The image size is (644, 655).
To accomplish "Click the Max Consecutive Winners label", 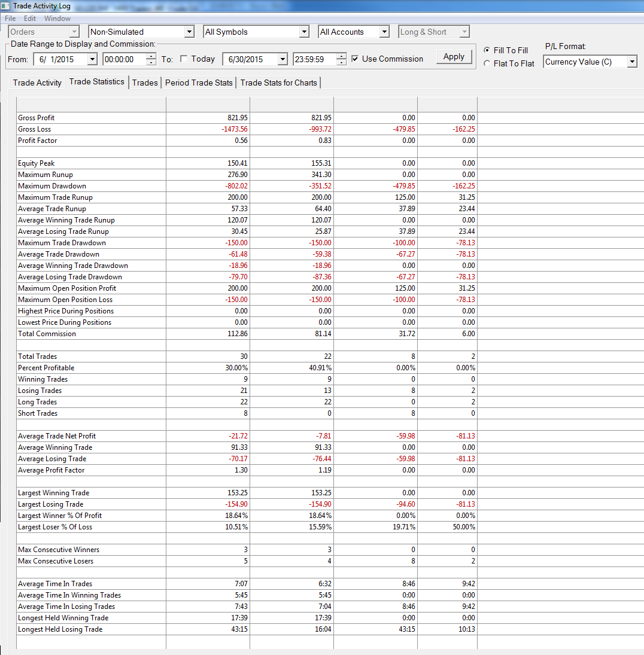I will pos(59,550).
